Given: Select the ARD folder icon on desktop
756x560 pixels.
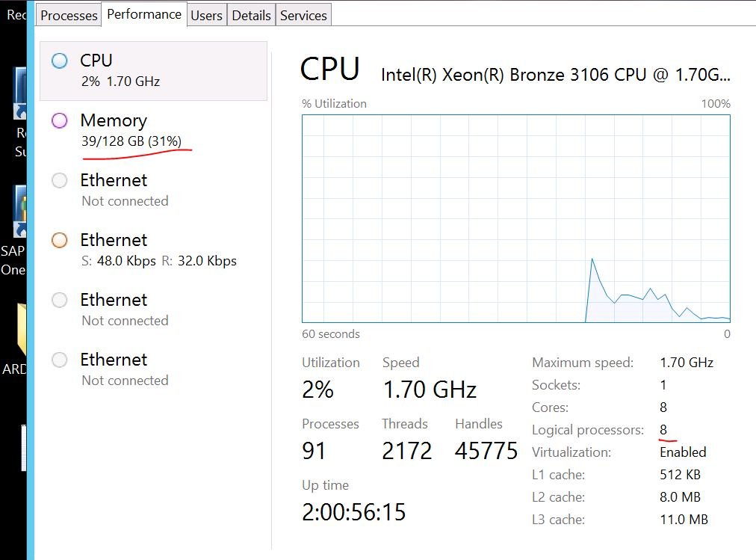Looking at the screenshot, I should [x=21, y=330].
